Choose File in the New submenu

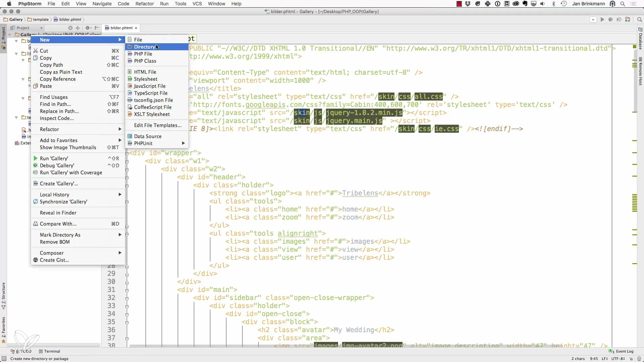point(157,40)
